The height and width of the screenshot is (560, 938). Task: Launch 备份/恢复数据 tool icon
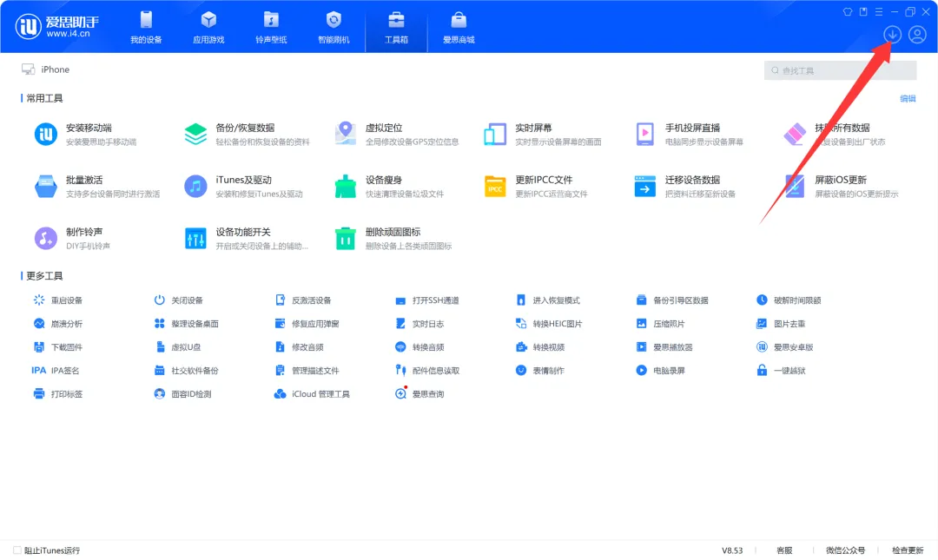(x=195, y=134)
